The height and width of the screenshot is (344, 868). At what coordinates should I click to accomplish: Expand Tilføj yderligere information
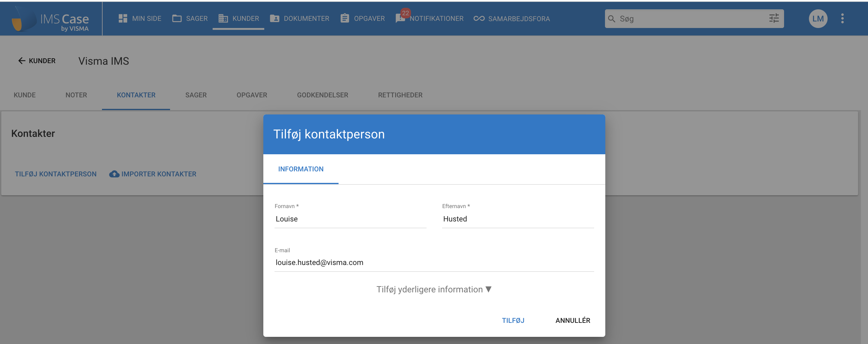(434, 289)
